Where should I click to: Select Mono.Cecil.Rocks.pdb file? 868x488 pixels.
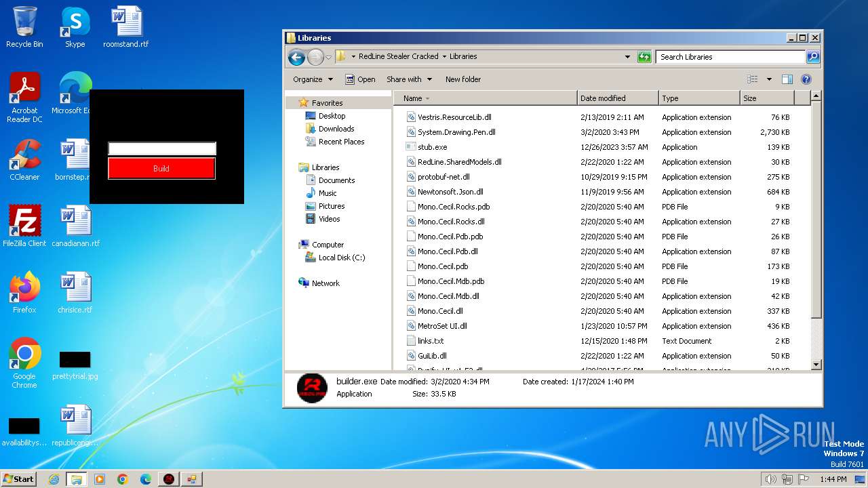click(x=454, y=207)
